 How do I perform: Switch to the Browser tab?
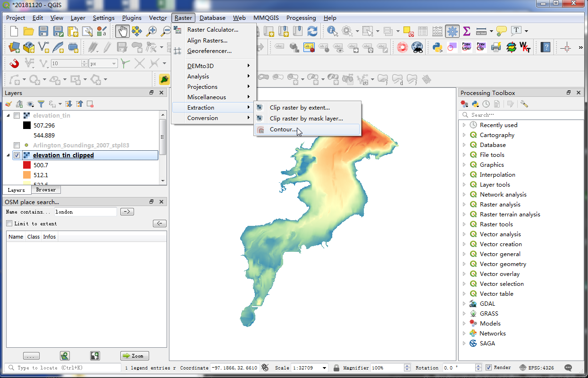(46, 189)
